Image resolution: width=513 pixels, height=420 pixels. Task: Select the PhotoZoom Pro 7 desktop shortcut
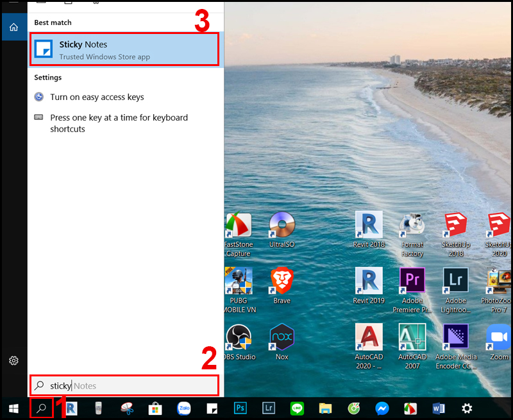[x=496, y=290]
